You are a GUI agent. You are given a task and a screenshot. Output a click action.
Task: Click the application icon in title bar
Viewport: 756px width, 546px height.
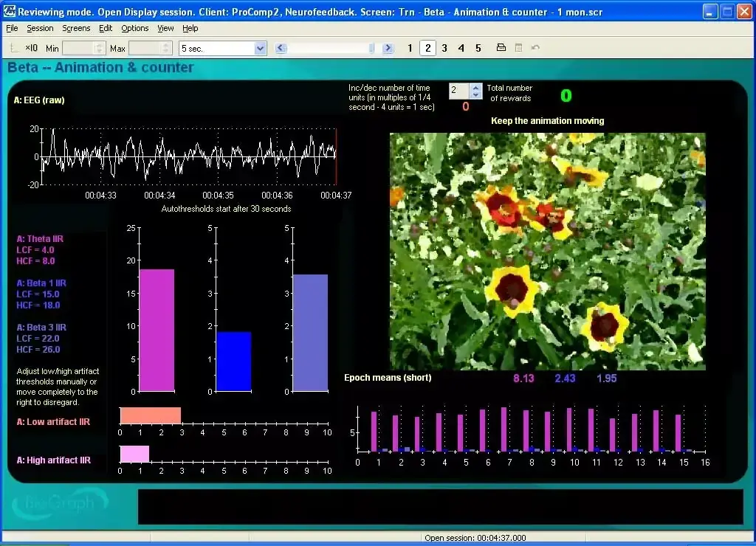(9, 11)
